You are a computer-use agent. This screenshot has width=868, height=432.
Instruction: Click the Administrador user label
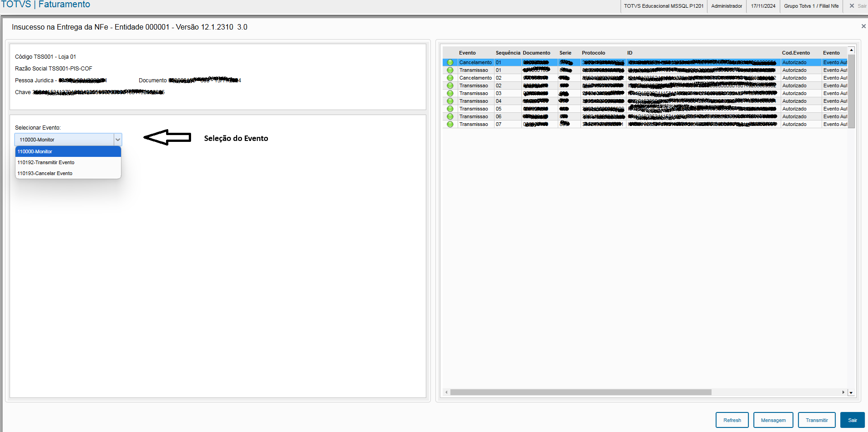[x=727, y=6]
